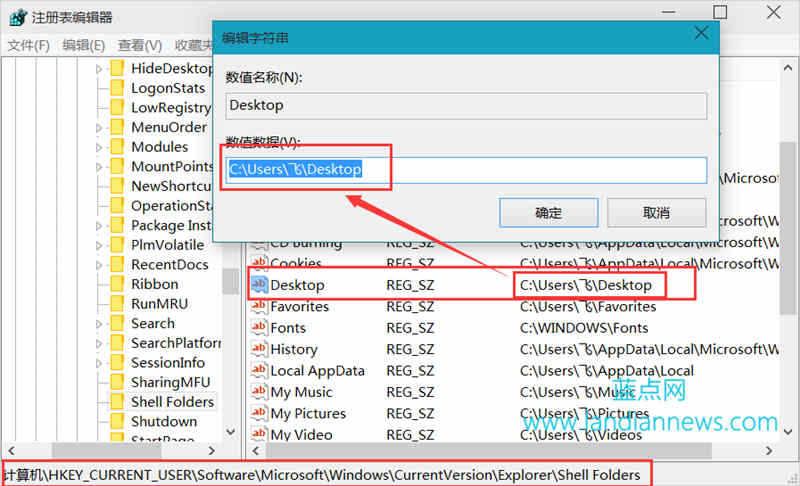Click the tree pane horizontal scrollbar thumb
The width and height of the screenshot is (800, 486).
(x=107, y=450)
